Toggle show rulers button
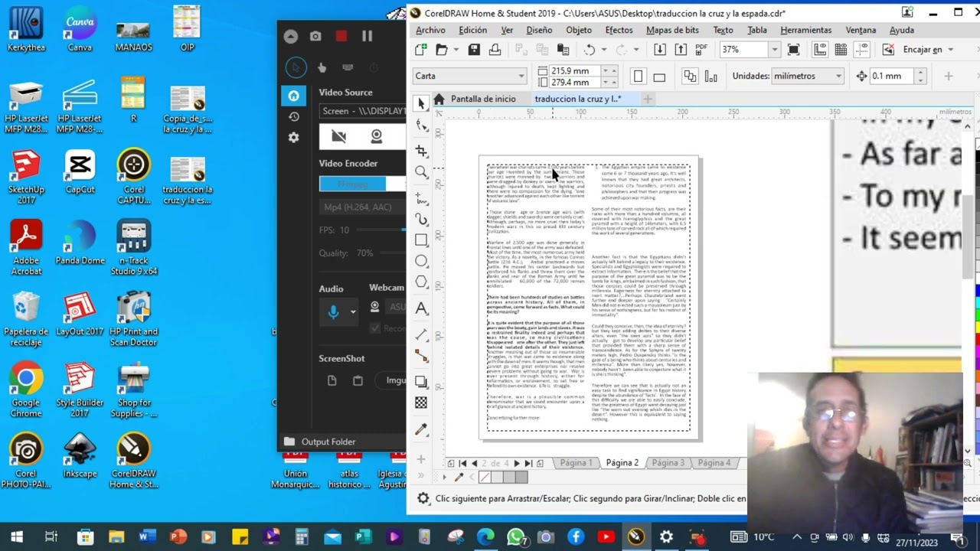This screenshot has width=980, height=551. coord(820,50)
